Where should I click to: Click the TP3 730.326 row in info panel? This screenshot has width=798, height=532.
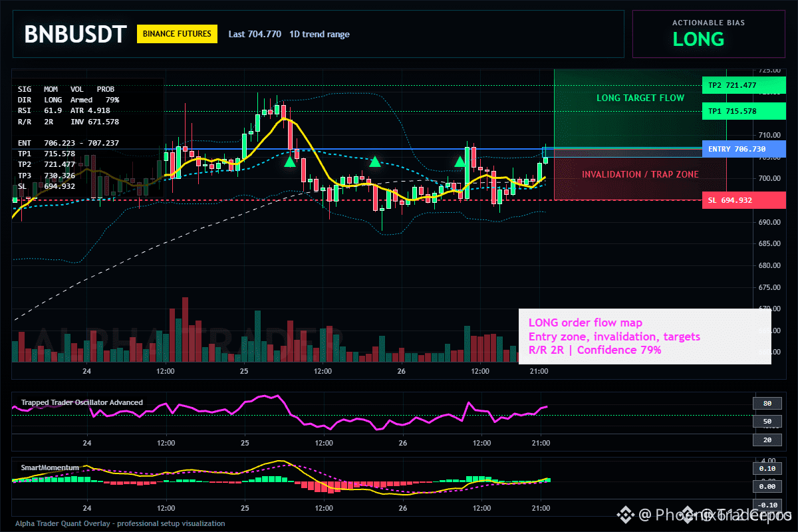(47, 176)
